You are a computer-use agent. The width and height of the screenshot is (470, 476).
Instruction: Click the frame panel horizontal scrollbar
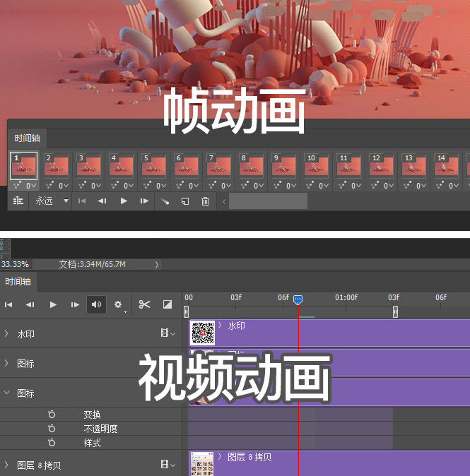click(x=268, y=201)
